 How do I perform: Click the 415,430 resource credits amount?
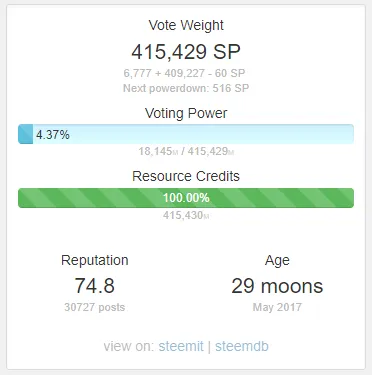pos(186,215)
